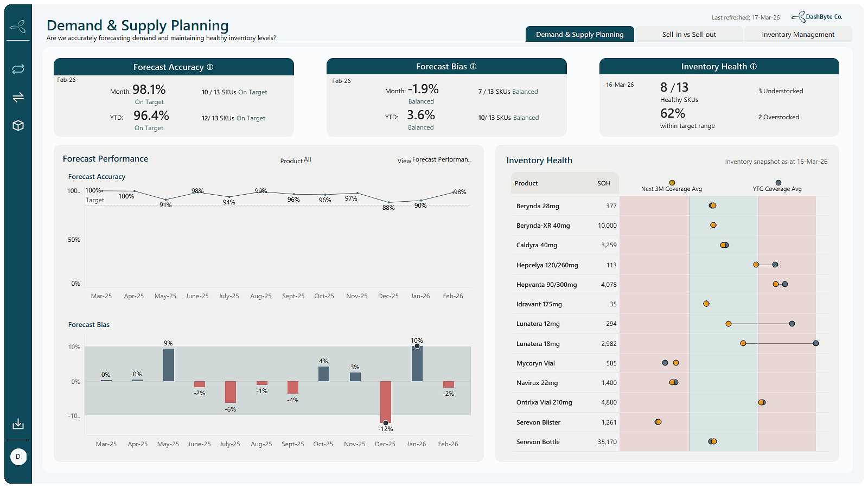This screenshot has width=868, height=488.
Task: Click the Inventory snapshot as at 16-Mar-26 text
Action: (776, 162)
